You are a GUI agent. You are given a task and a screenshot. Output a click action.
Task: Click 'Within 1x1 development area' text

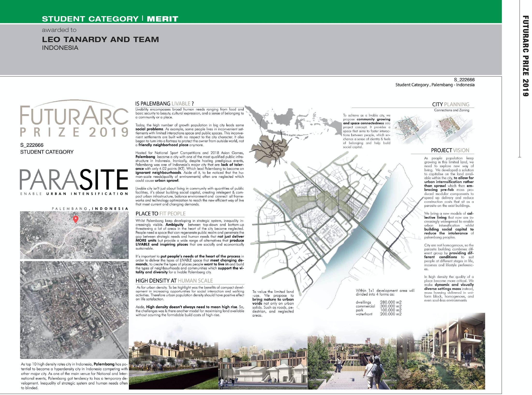click(x=385, y=292)
